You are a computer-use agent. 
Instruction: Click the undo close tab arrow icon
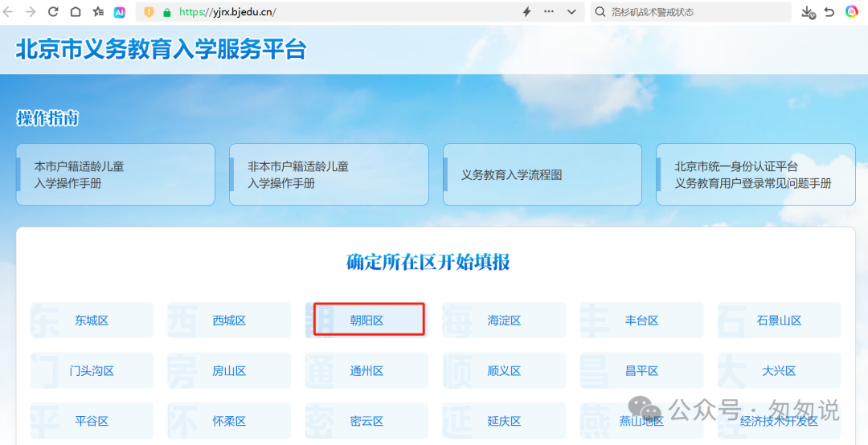coord(829,11)
